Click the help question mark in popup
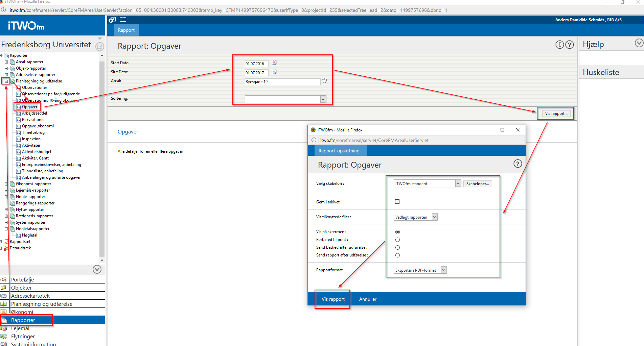 click(517, 164)
